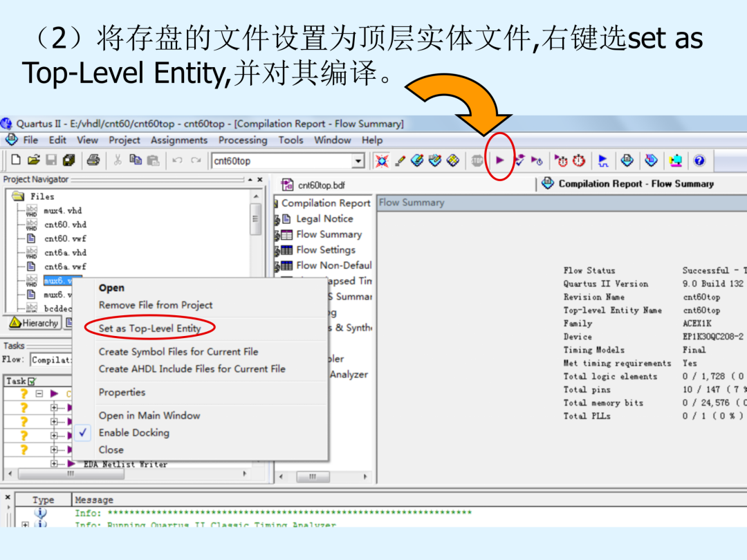Click the Save All toolbar icon
The image size is (747, 560).
(x=69, y=160)
